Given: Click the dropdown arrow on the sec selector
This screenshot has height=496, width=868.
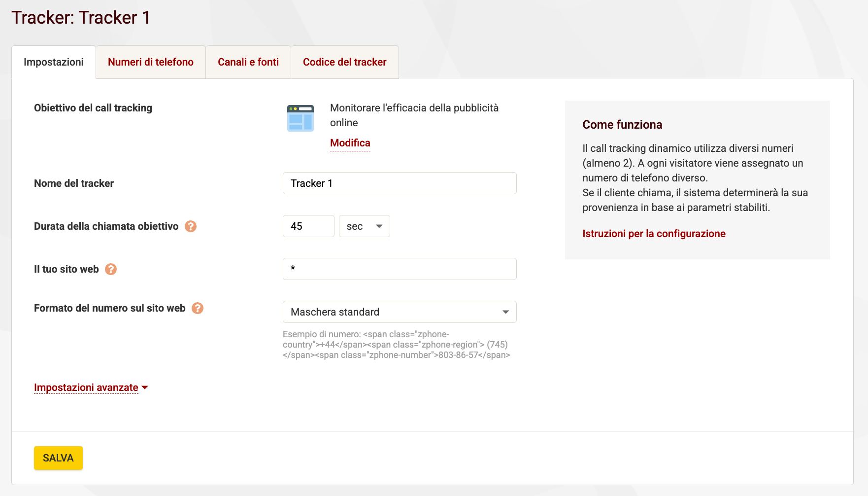Looking at the screenshot, I should pos(378,226).
